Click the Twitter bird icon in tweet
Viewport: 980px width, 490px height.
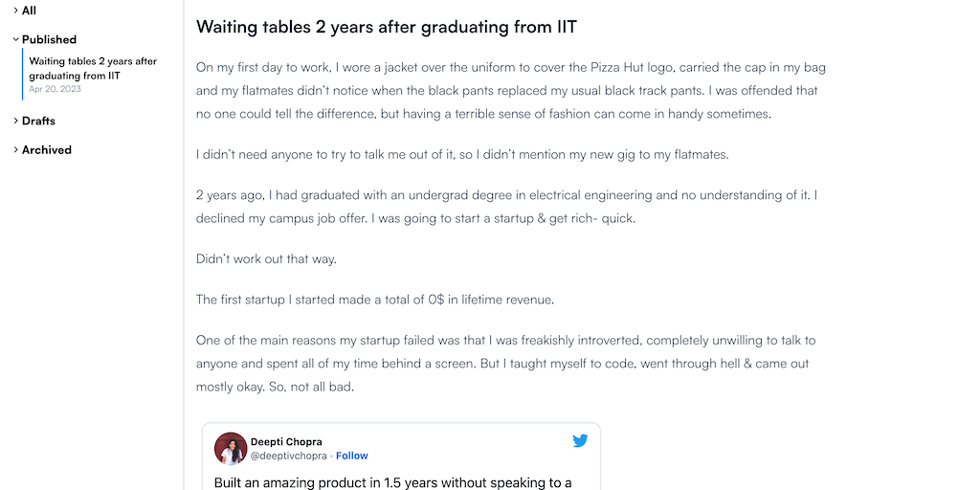pos(580,441)
